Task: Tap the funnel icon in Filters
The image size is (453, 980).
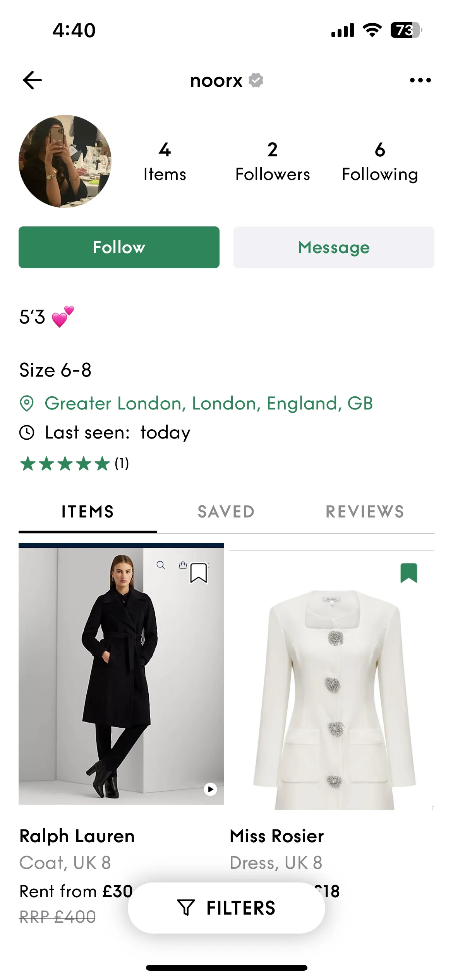Action: point(186,908)
